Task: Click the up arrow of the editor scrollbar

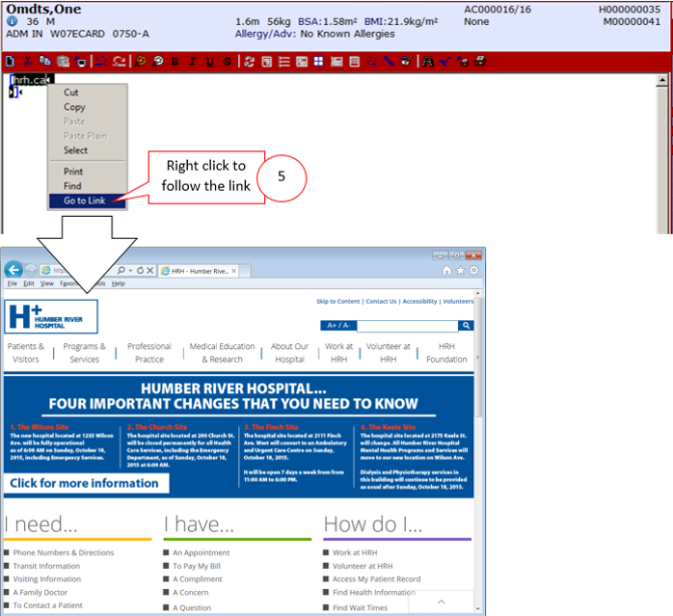Action: point(662,80)
